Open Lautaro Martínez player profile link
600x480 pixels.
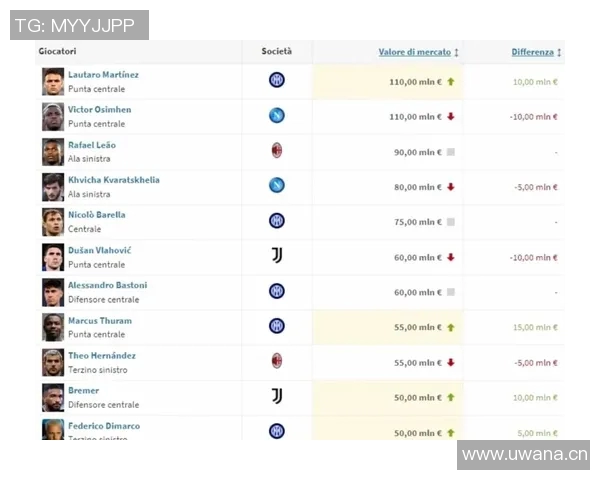[103, 75]
